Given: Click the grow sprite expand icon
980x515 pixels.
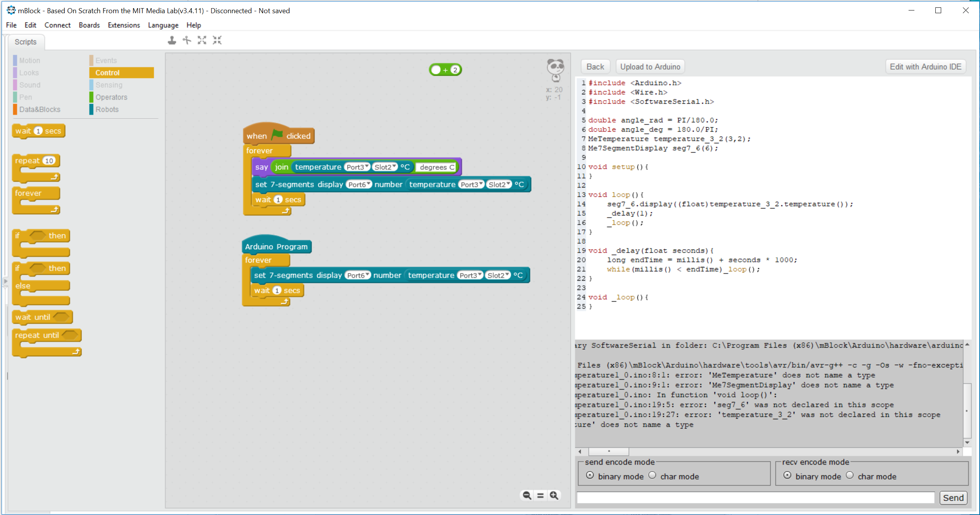Looking at the screenshot, I should tap(202, 40).
